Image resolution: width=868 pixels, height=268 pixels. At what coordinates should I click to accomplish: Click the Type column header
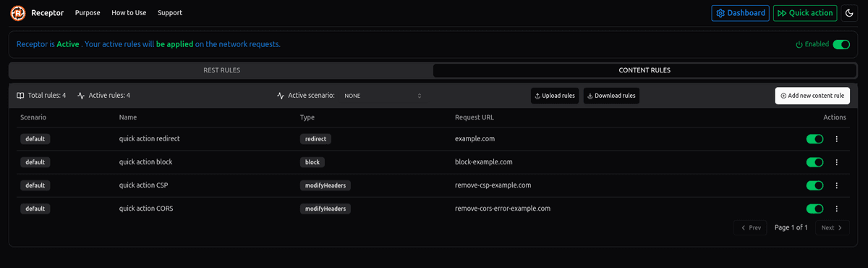pos(307,117)
